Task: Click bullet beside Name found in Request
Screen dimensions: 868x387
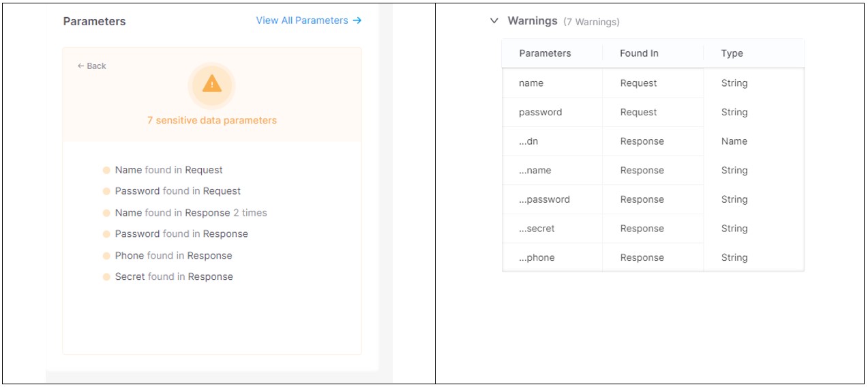Action: [x=106, y=171]
